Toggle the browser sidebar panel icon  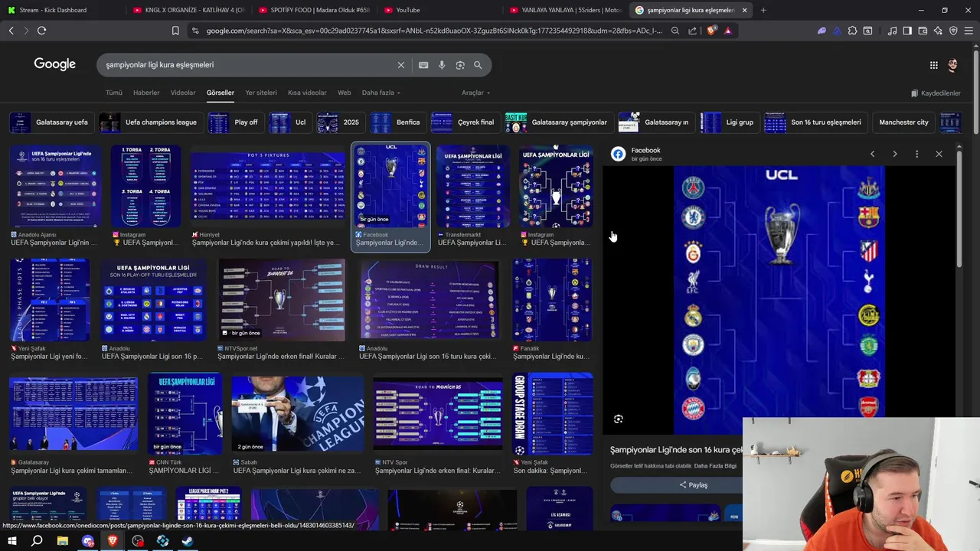tap(907, 31)
